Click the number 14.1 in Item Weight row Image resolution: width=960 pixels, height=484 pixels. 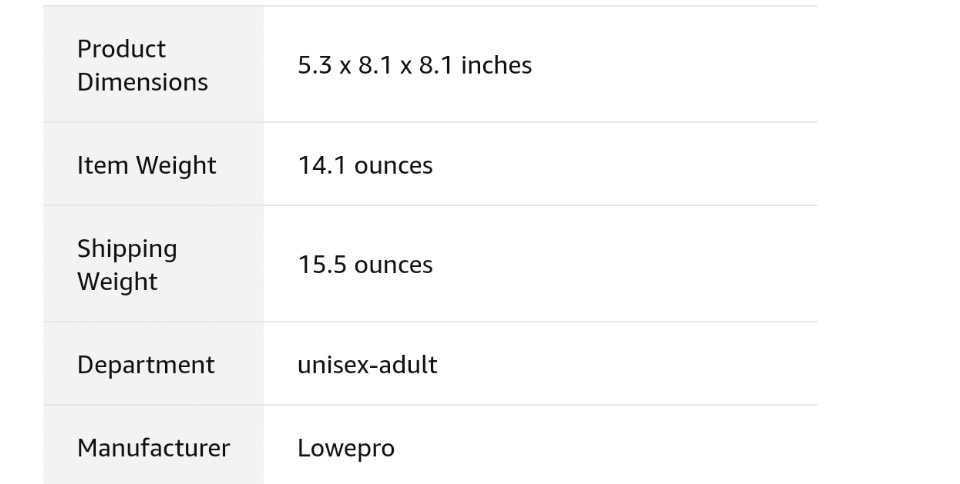pos(318,166)
